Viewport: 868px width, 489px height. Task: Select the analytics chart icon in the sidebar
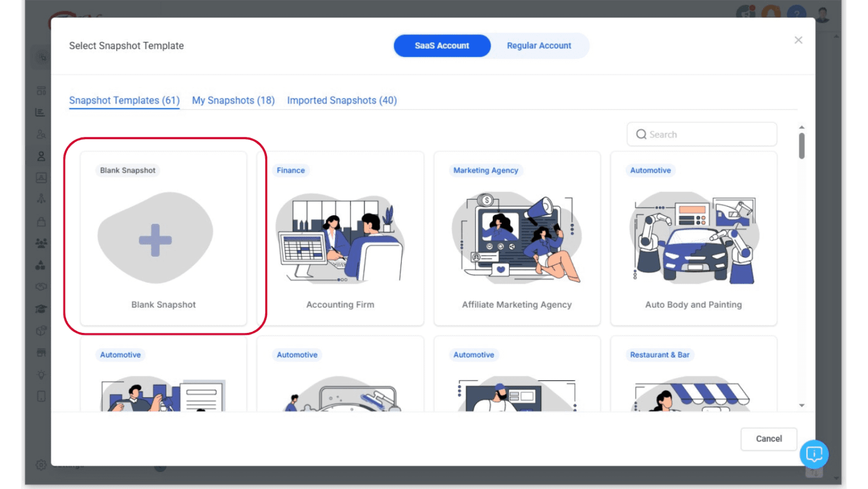click(40, 112)
